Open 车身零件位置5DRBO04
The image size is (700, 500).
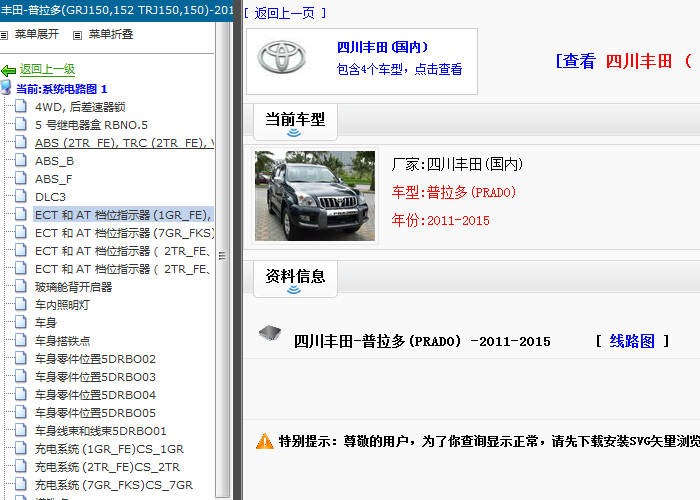coord(96,395)
